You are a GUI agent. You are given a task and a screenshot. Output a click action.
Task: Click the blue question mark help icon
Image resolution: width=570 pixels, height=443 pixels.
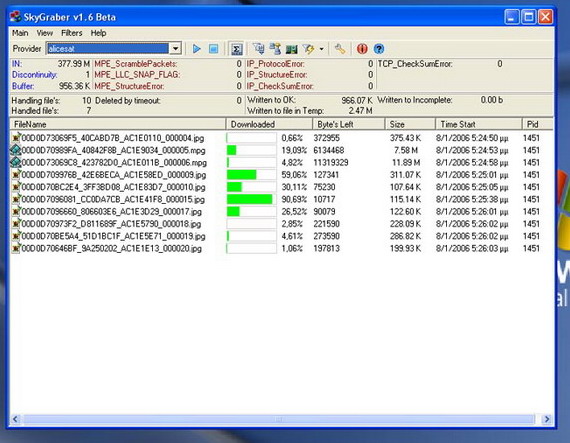tap(379, 49)
